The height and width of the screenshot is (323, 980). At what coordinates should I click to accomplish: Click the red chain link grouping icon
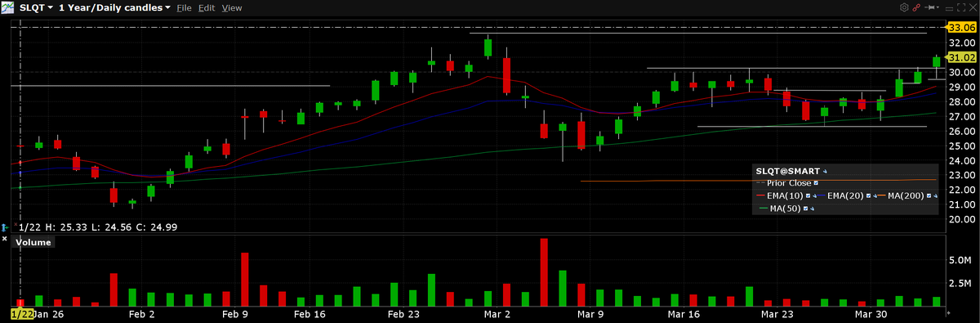click(916, 7)
